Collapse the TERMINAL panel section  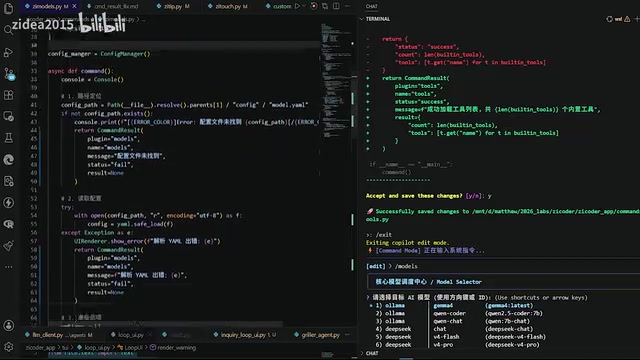pos(362,19)
